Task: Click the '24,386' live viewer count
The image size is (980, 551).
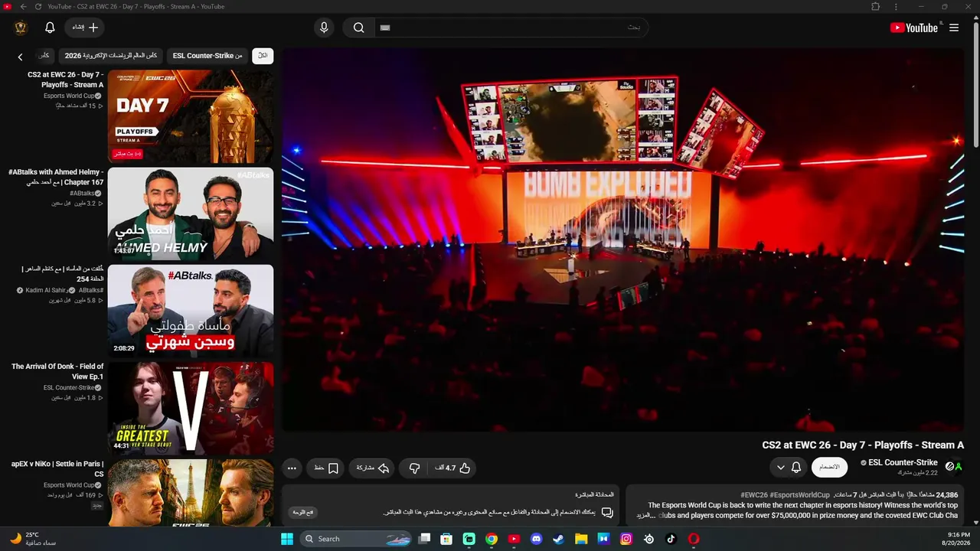Action: [947, 495]
